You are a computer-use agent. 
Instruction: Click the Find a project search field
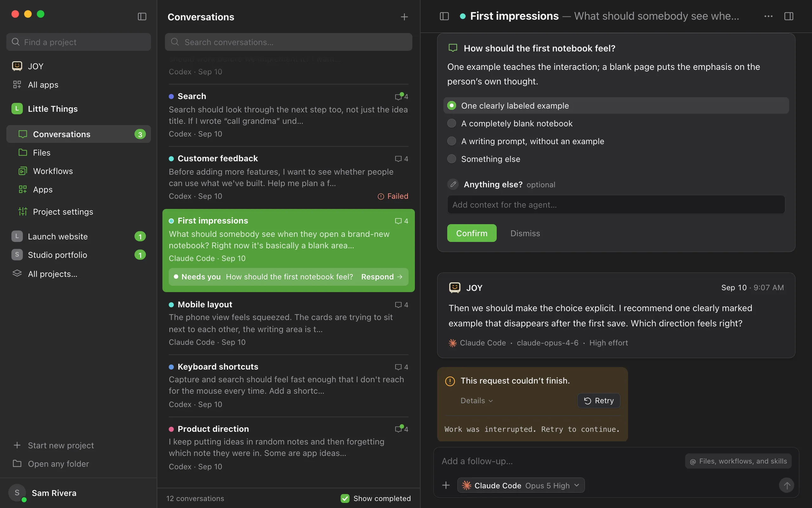coord(79,42)
